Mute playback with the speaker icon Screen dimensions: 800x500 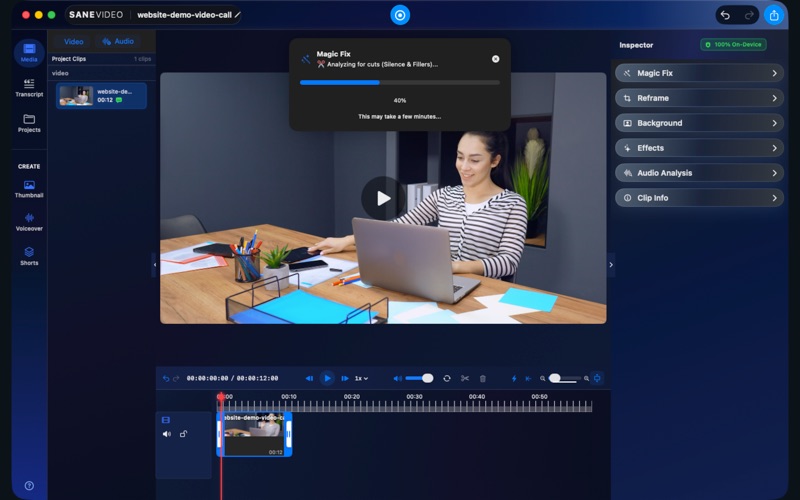397,378
